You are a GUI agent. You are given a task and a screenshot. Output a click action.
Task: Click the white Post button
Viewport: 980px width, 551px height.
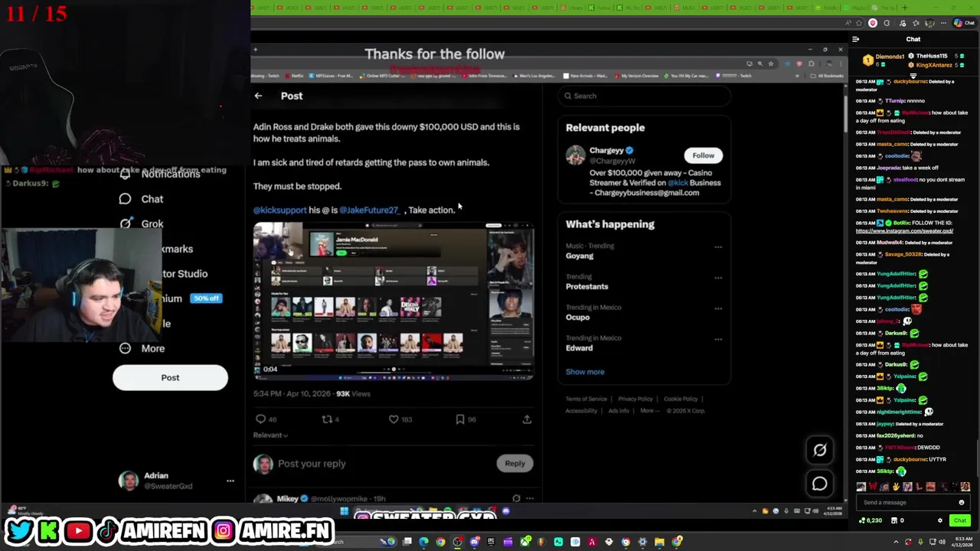tap(170, 377)
